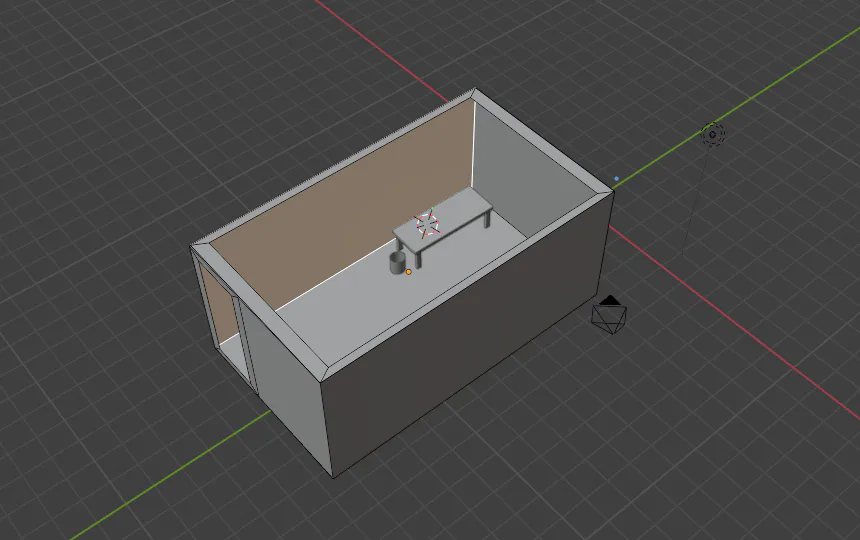
Task: Click the 3D cursor above the table
Action: point(427,224)
